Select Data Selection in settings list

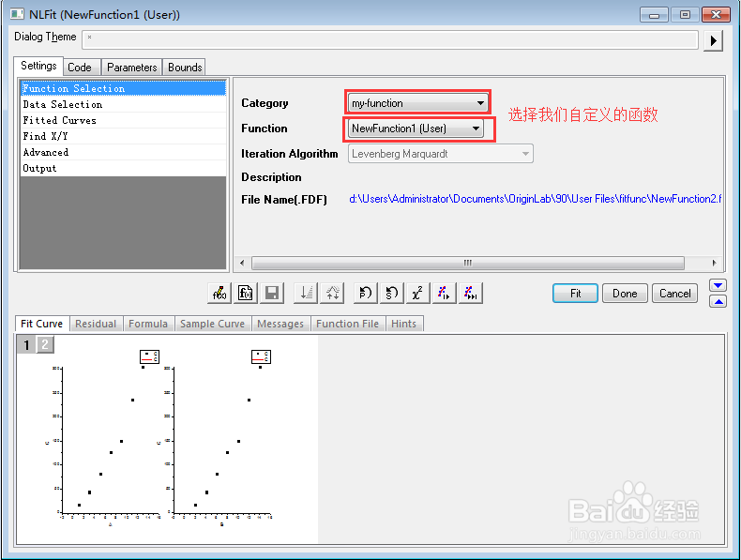123,104
